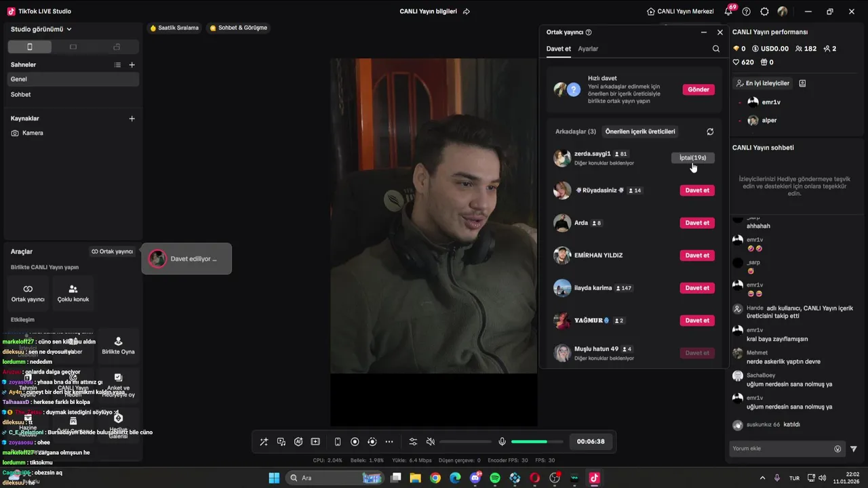Screen dimensions: 868x488
Task: Add a new source with Kaynaklar plus
Action: [132, 119]
